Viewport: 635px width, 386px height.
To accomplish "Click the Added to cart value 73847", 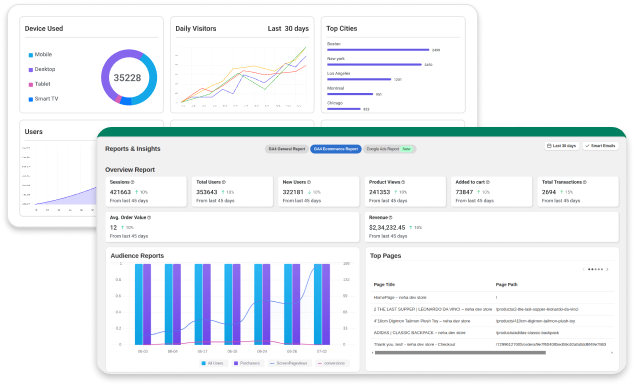I will tap(464, 192).
